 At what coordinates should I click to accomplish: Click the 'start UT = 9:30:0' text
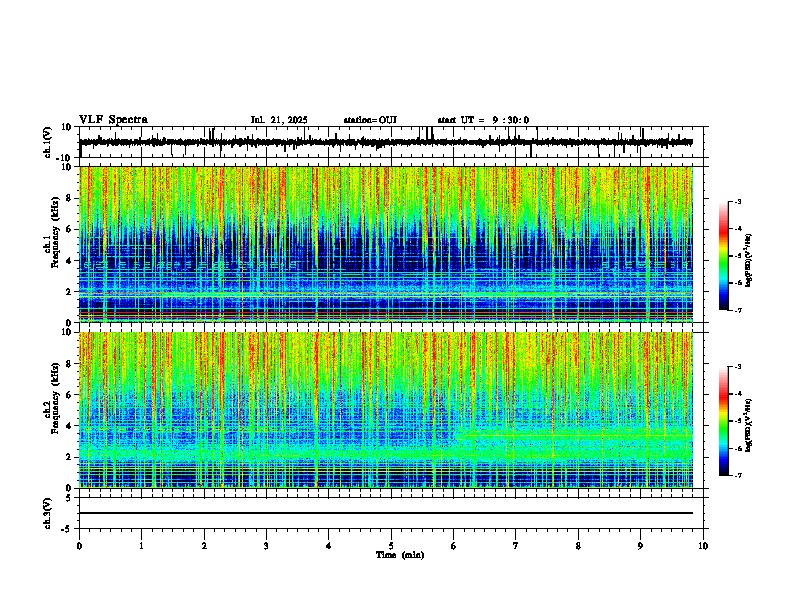483,120
